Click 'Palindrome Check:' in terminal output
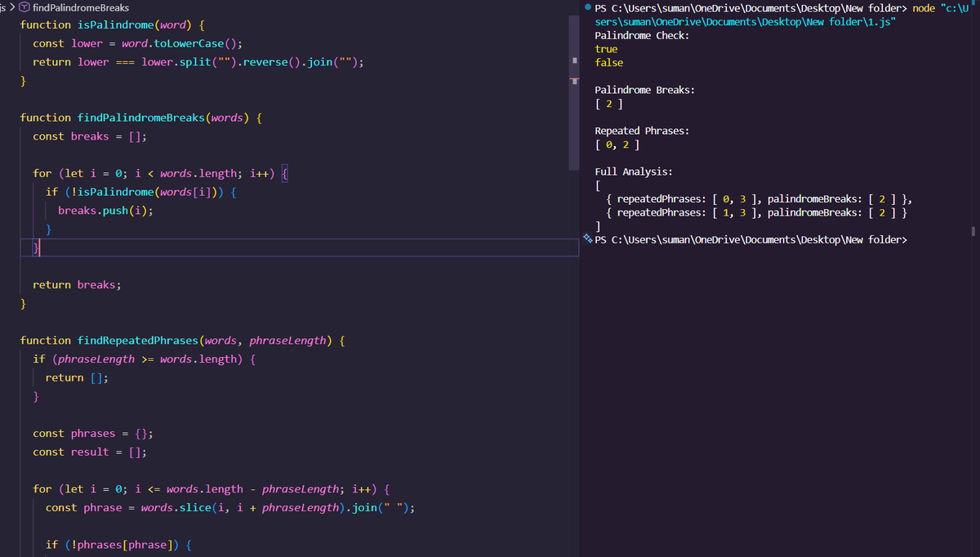 [642, 36]
